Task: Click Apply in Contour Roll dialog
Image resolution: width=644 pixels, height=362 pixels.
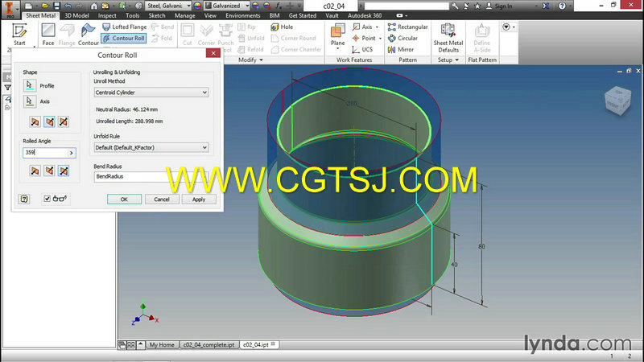Action: click(199, 199)
